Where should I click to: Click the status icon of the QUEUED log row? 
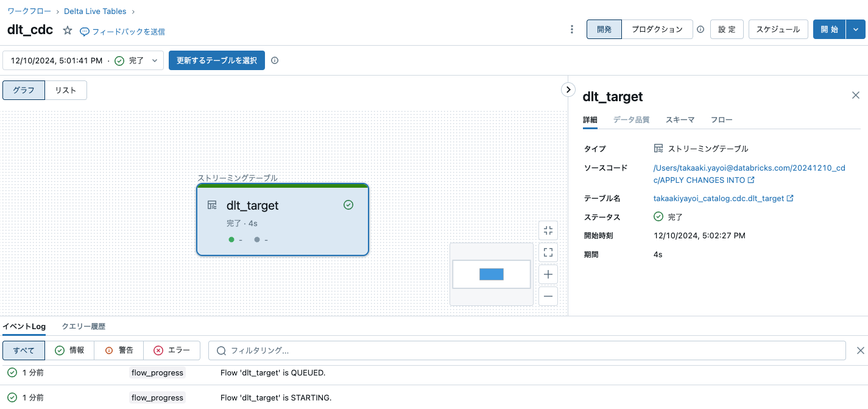[12, 372]
